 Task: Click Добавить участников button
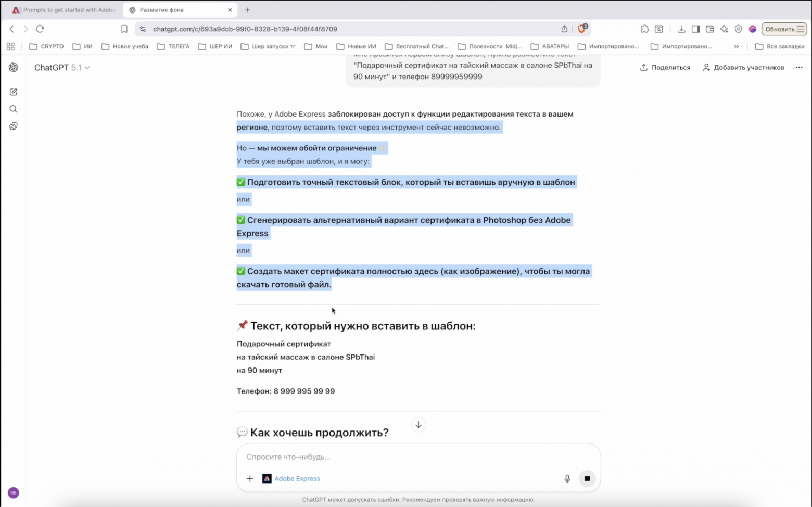(x=743, y=67)
